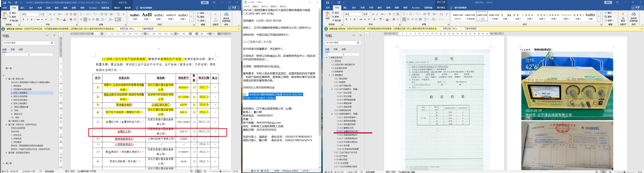The image size is (644, 173).
Task: Open 表设计 tab in left Word
Action: [x=117, y=8]
